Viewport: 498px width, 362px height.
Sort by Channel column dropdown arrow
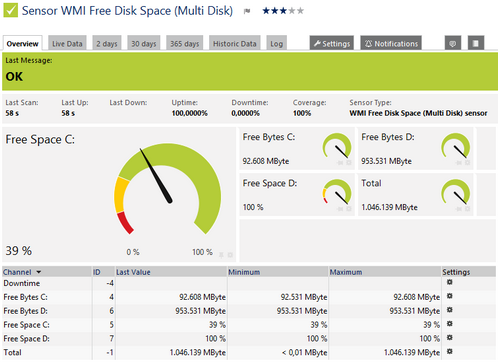click(x=39, y=272)
